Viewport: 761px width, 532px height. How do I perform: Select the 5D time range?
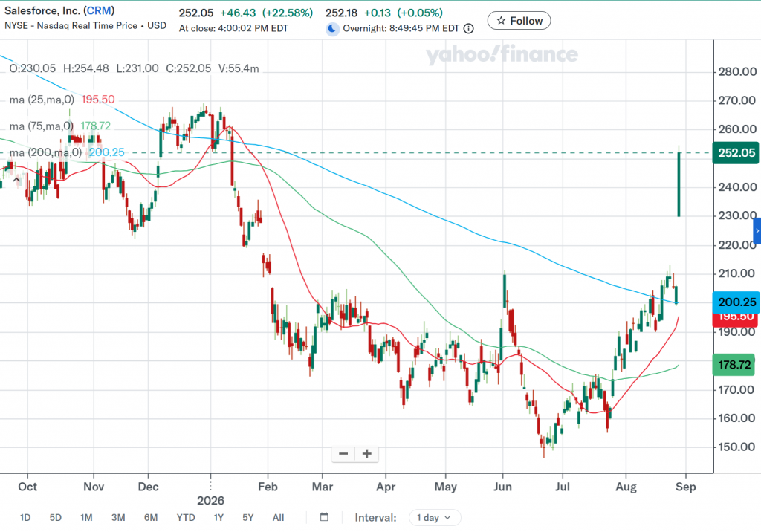click(56, 518)
